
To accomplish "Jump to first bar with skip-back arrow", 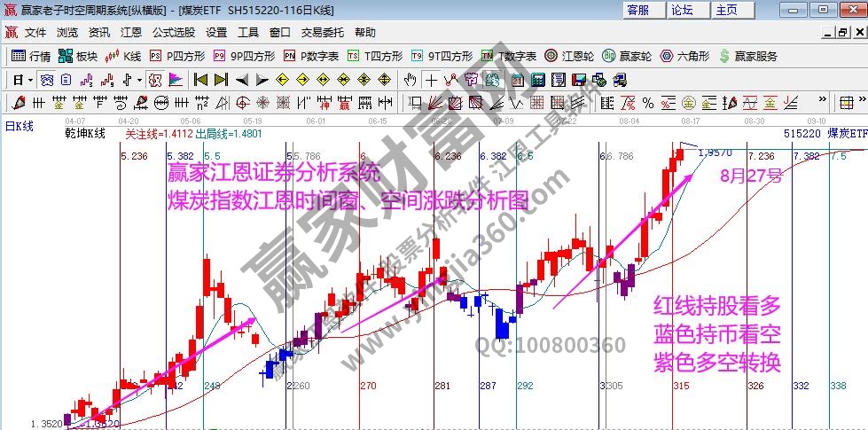I will coord(200,80).
